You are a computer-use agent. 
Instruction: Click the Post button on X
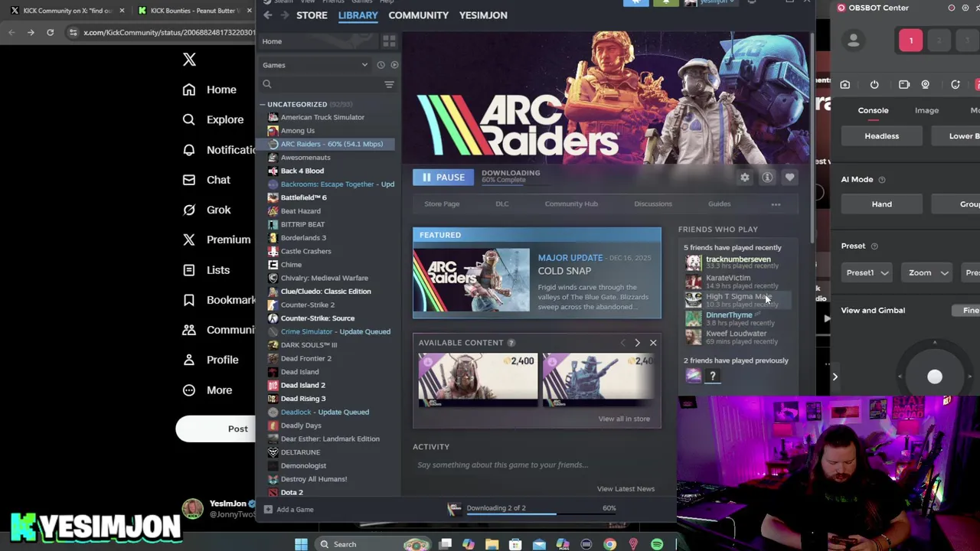tap(215, 429)
